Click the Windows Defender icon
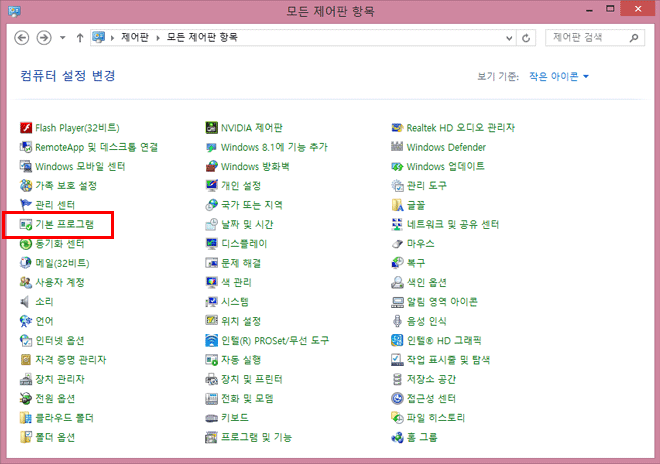The image size is (660, 464). (x=397, y=147)
